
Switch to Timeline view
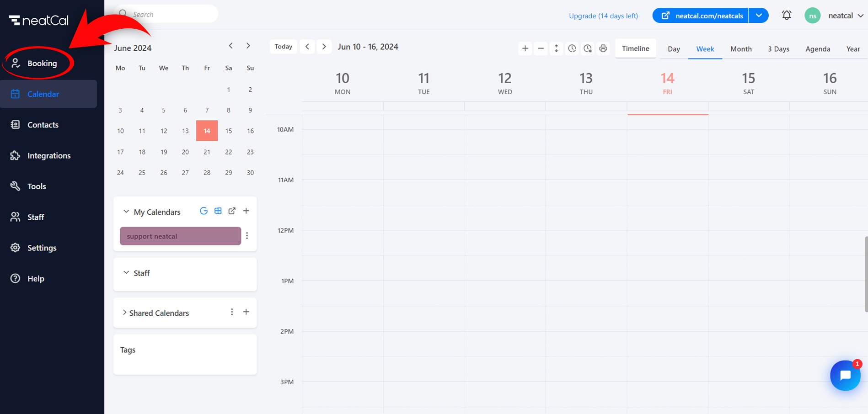click(x=636, y=48)
